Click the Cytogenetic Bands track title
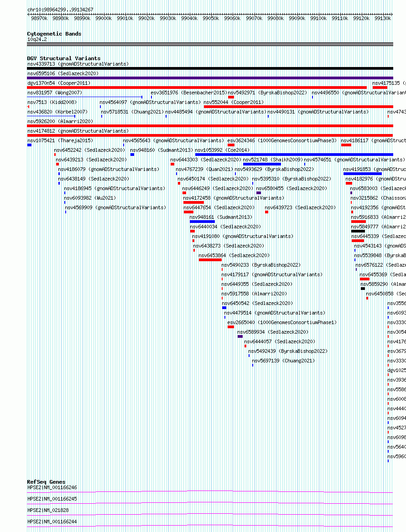The height and width of the screenshot is (532, 406). tap(54, 34)
